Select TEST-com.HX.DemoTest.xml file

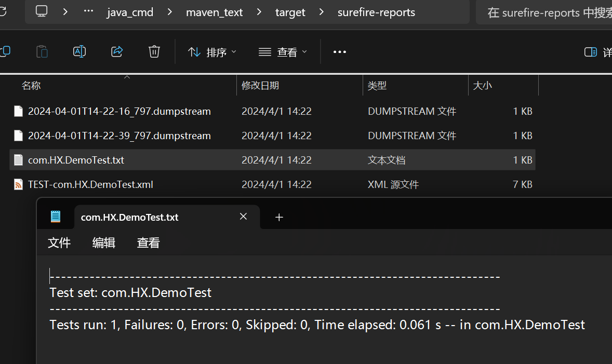90,184
